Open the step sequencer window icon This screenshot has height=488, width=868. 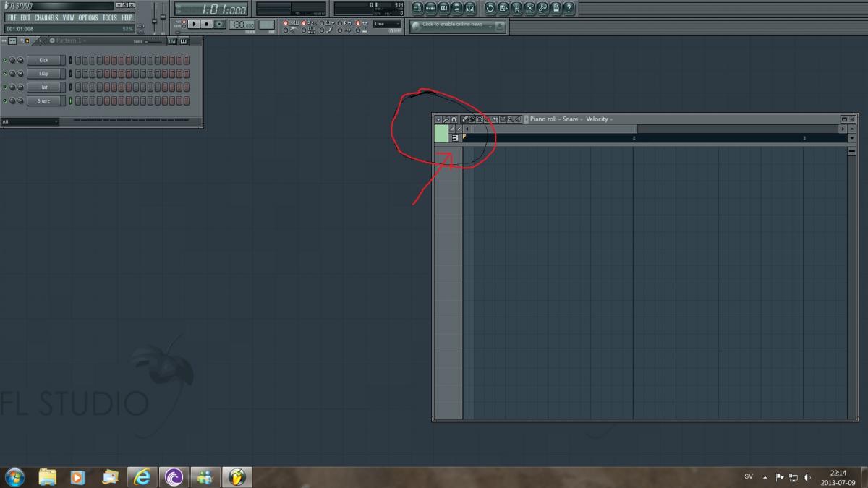coord(430,8)
